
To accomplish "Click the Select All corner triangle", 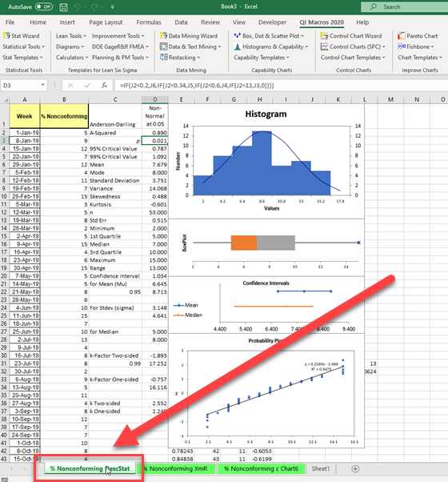I will click(x=5, y=99).
